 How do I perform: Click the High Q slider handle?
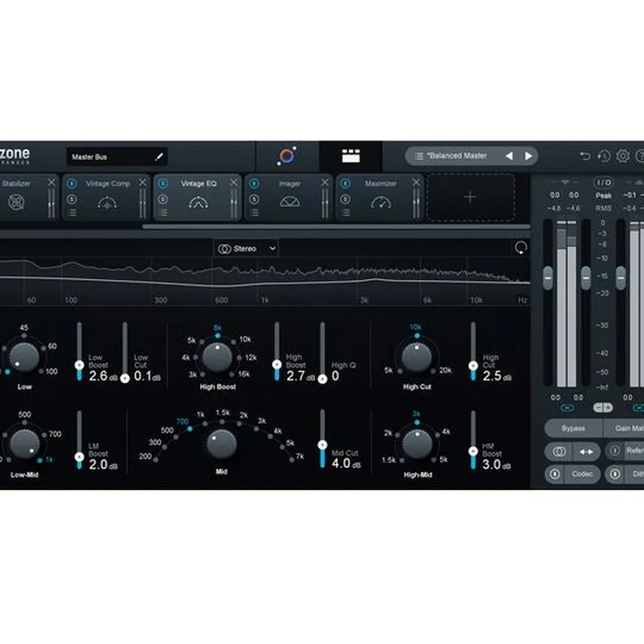(x=322, y=378)
